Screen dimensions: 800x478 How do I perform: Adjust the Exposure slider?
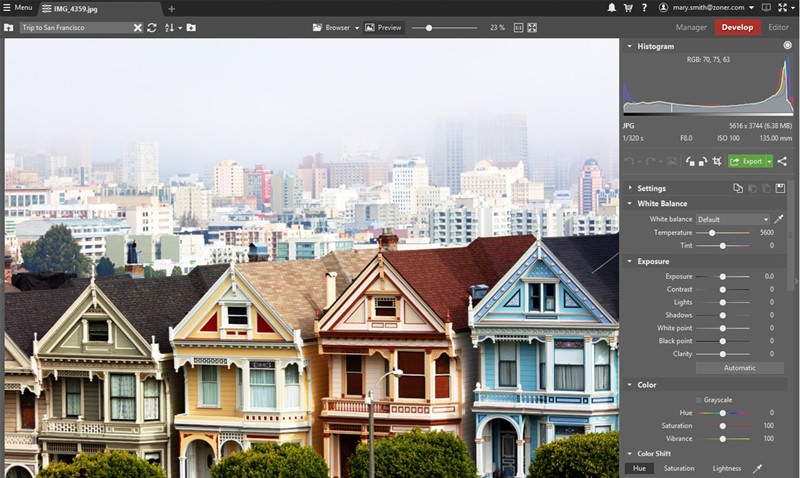click(723, 276)
